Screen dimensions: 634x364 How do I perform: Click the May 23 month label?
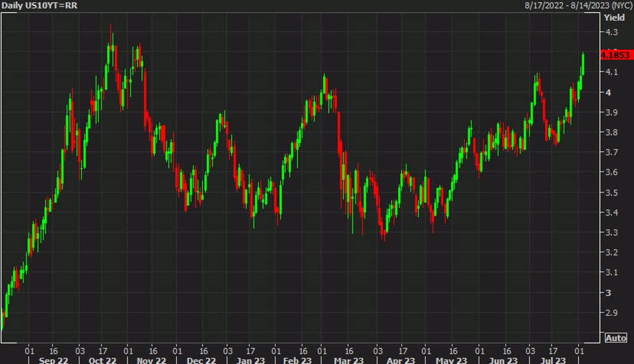click(x=451, y=360)
